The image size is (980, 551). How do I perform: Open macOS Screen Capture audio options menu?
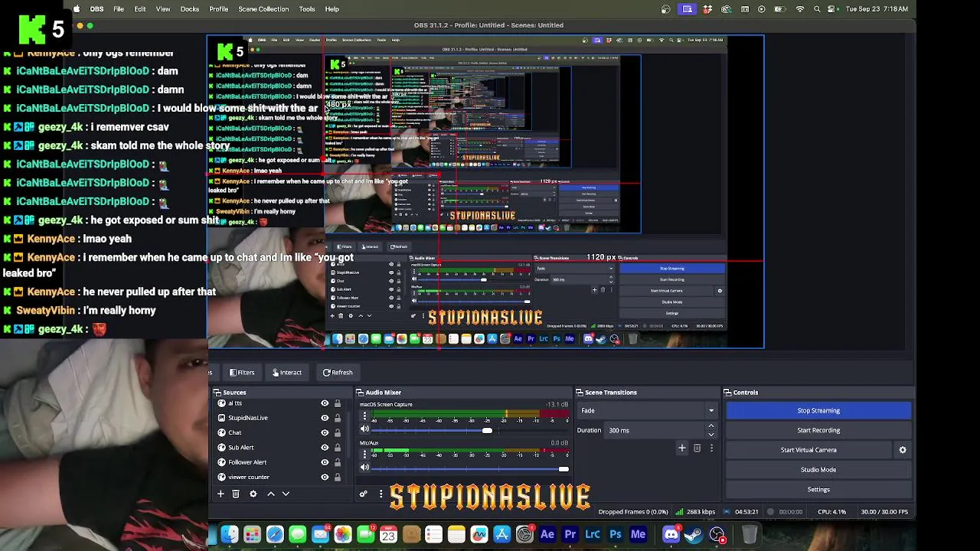pyautogui.click(x=364, y=417)
